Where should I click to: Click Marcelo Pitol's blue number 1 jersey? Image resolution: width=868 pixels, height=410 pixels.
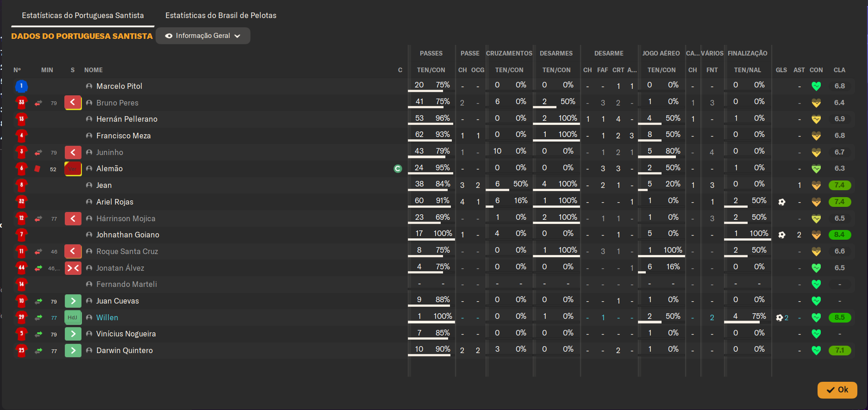[x=21, y=86]
